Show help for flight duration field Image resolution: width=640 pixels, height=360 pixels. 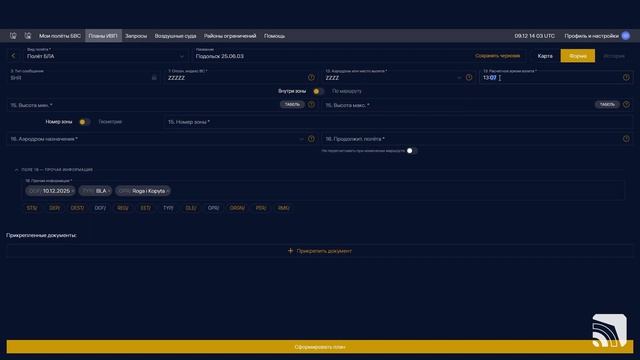[x=626, y=139]
